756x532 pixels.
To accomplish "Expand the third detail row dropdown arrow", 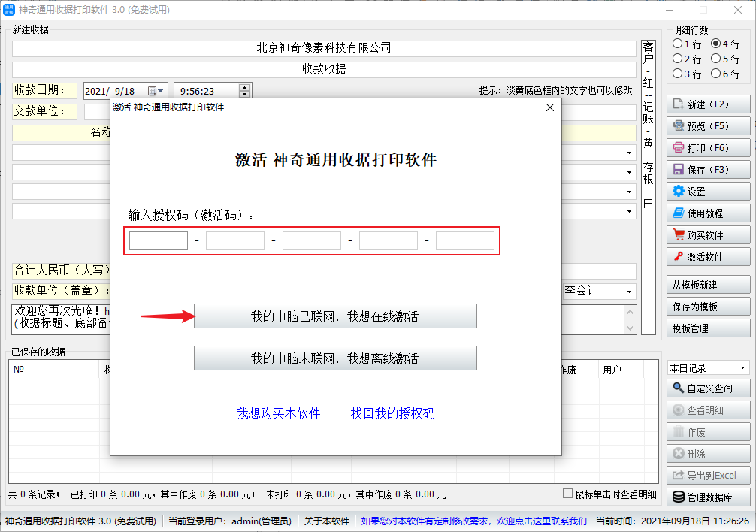I will [x=629, y=192].
